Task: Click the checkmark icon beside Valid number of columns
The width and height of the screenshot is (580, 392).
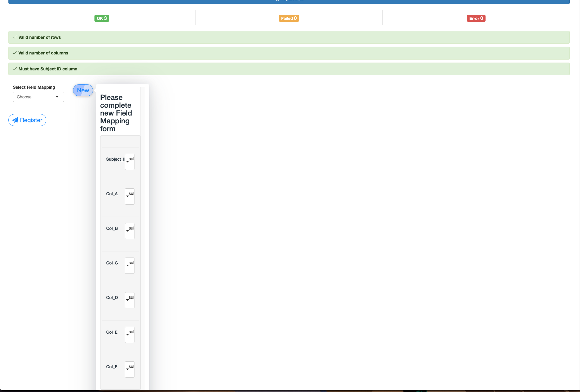Action: [14, 53]
